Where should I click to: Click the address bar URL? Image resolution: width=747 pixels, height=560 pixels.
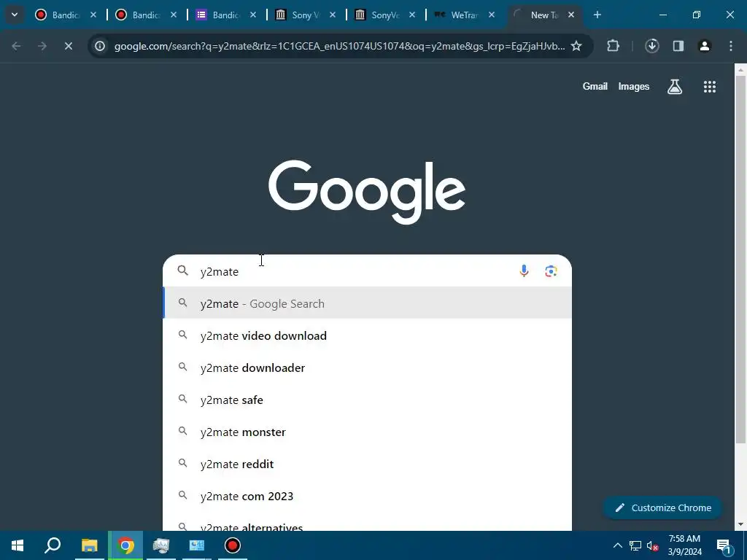tap(340, 46)
